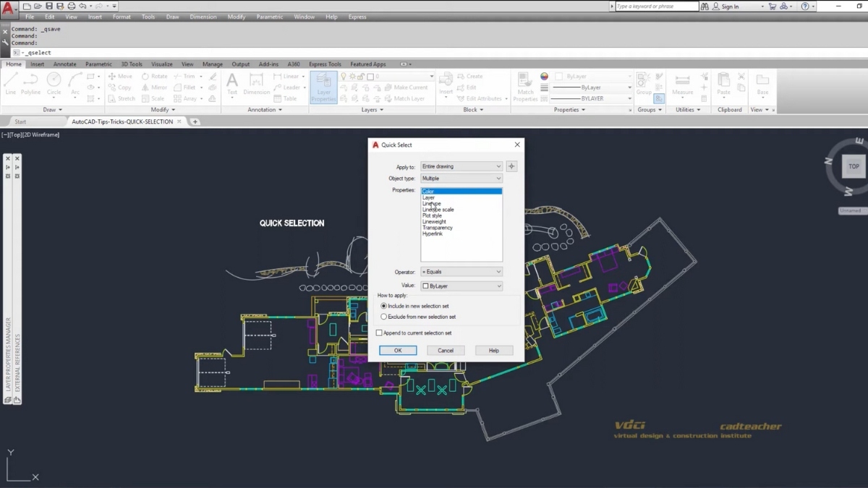Viewport: 868px width, 488px height.
Task: Open the Dimension menu
Action: pos(203,17)
